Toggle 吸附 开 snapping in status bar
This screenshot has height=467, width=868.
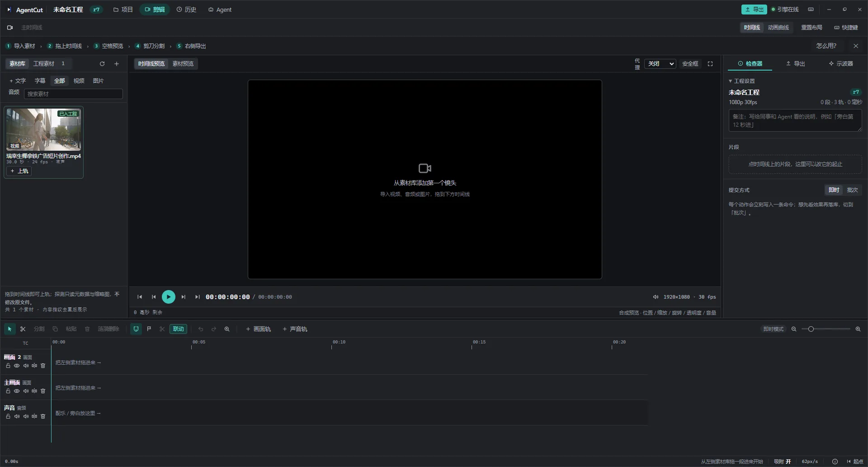coord(783,462)
